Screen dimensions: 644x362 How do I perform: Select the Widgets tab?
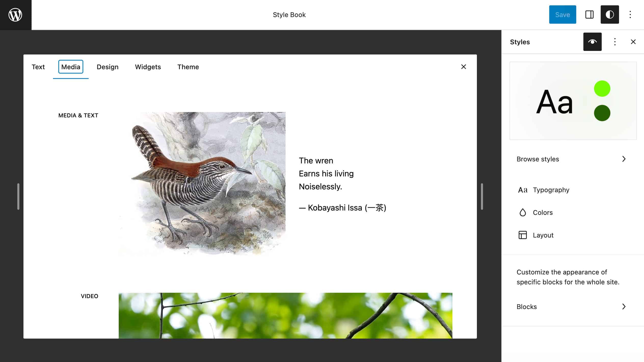pos(148,67)
